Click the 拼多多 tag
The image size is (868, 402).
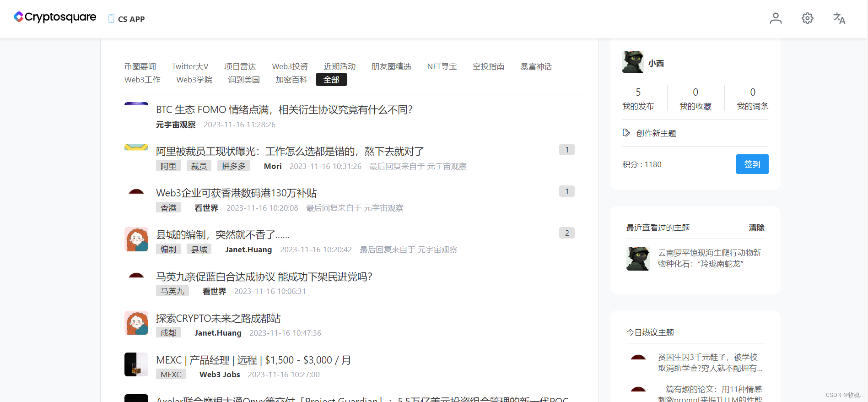click(x=233, y=166)
